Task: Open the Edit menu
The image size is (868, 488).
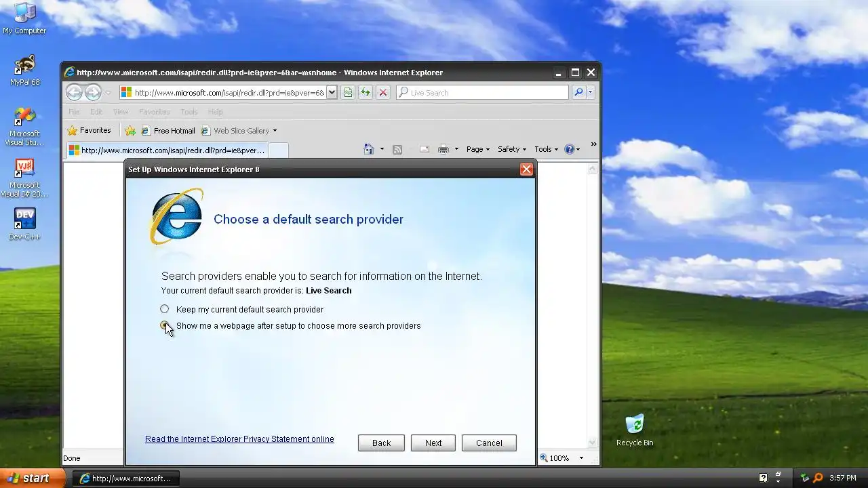Action: coord(96,112)
